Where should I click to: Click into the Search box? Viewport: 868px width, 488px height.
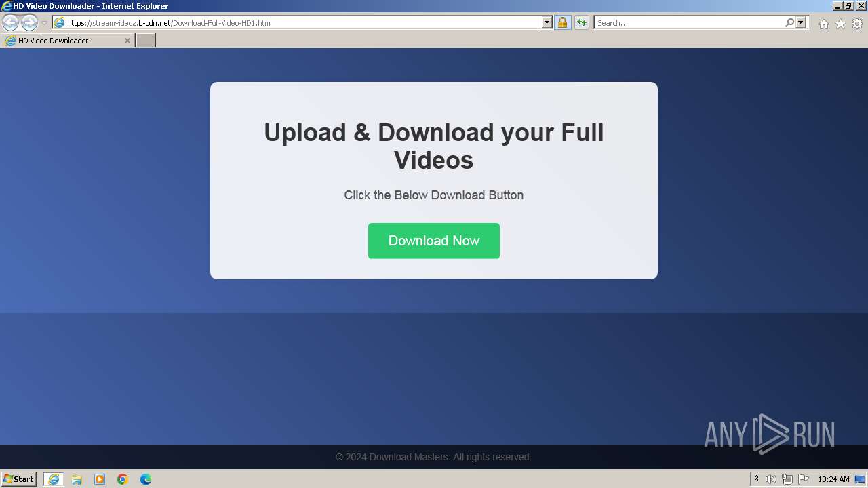point(688,22)
